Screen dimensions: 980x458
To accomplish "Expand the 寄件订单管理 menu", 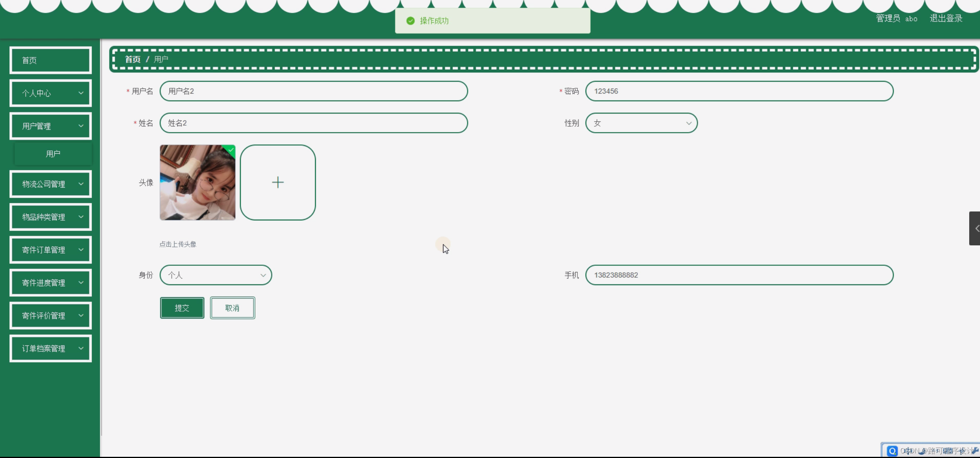I will (50, 250).
